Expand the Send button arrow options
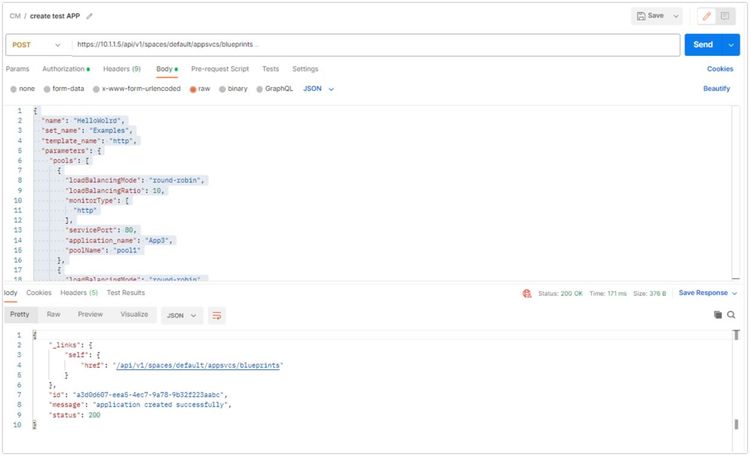Image resolution: width=750 pixels, height=456 pixels. (x=731, y=45)
